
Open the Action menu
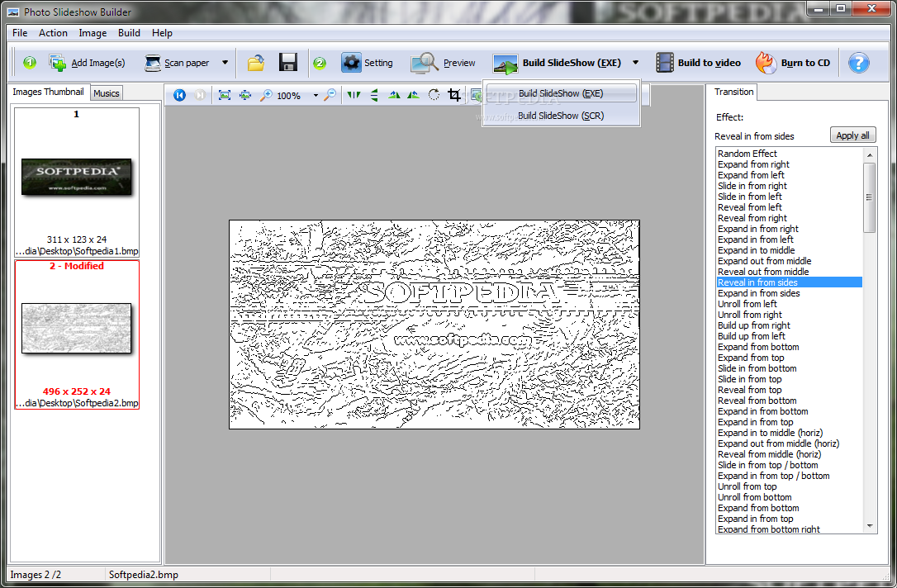click(x=53, y=32)
